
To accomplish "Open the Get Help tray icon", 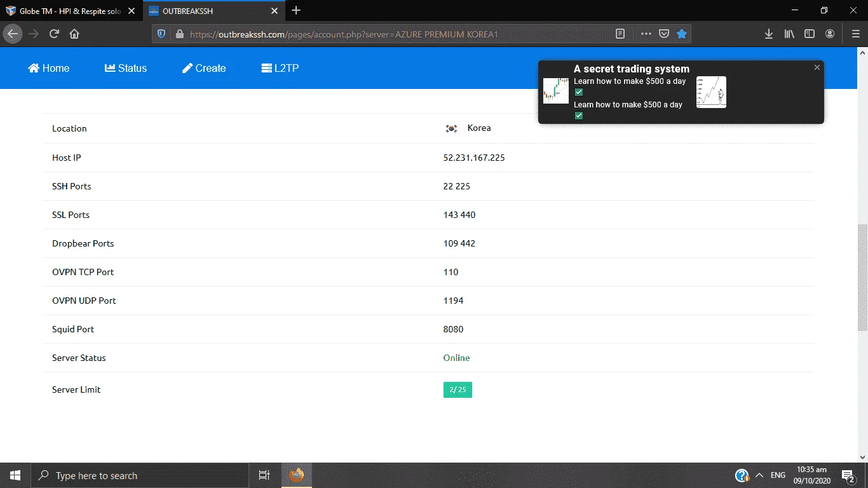I will click(x=742, y=475).
